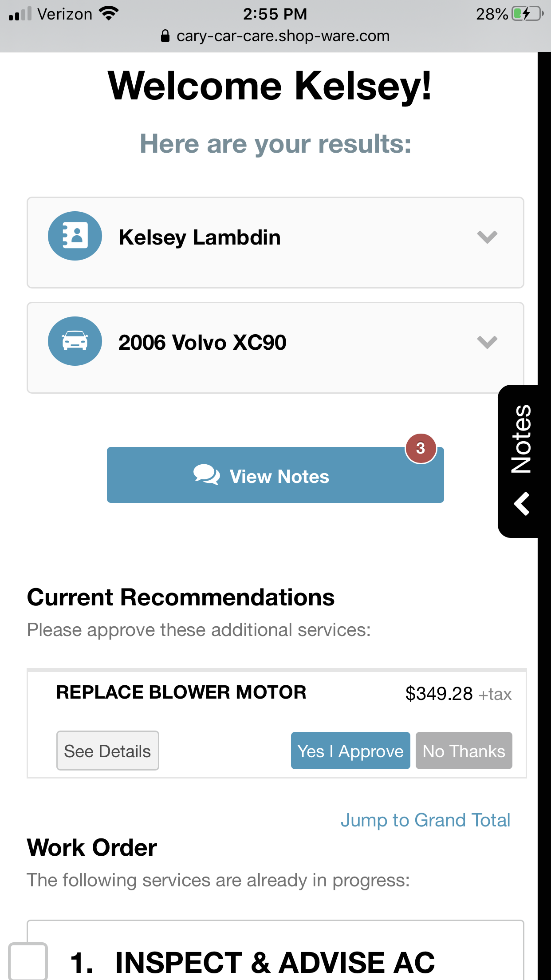Image resolution: width=551 pixels, height=980 pixels.
Task: Tap the battery status icon
Action: click(x=527, y=14)
